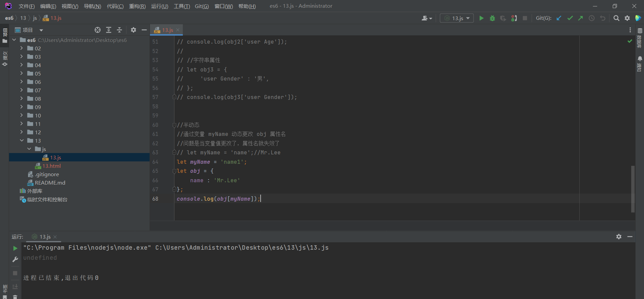
Task: Run with coverage icon in toolbar
Action: pyautogui.click(x=503, y=18)
